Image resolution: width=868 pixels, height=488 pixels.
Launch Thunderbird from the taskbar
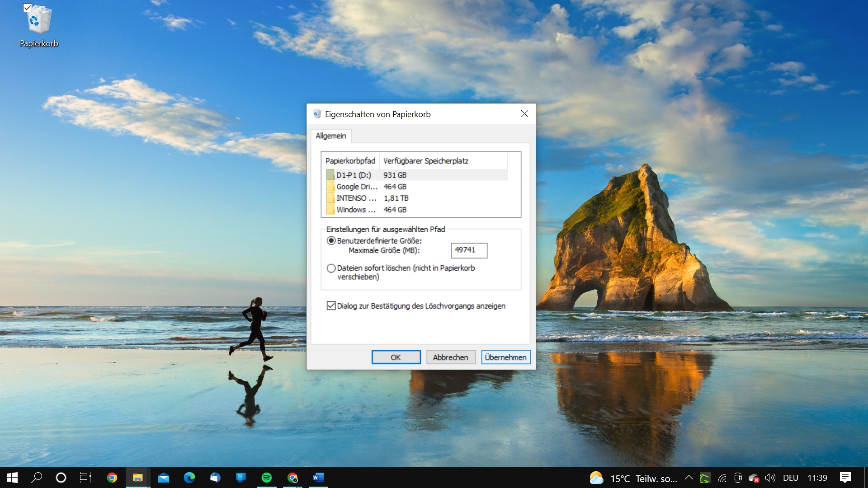(215, 478)
